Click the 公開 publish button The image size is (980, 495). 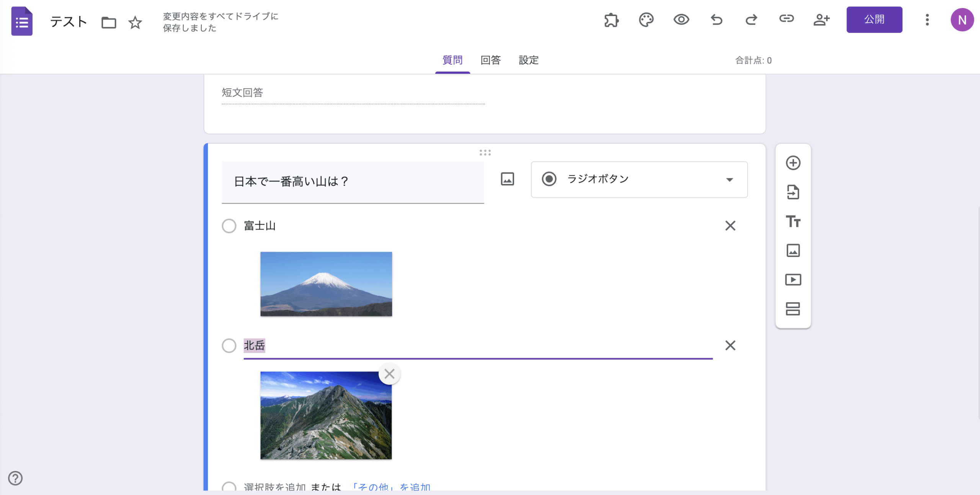pos(874,20)
